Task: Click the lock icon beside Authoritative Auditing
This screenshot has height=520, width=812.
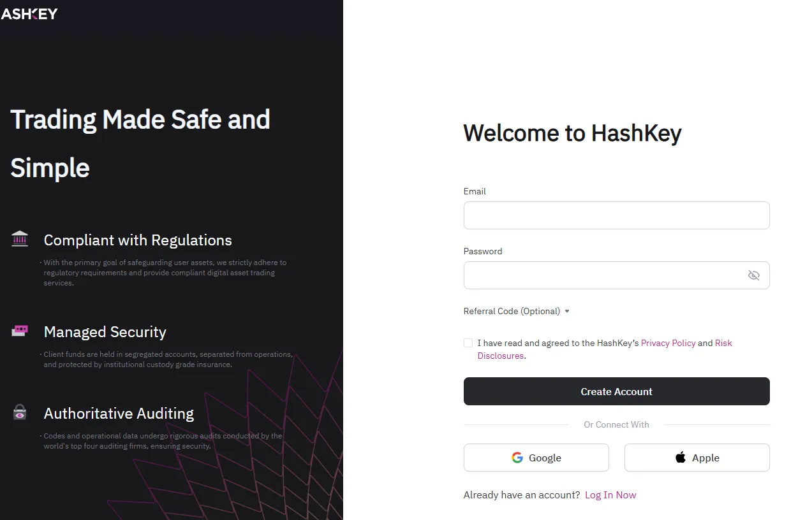Action: pos(19,412)
